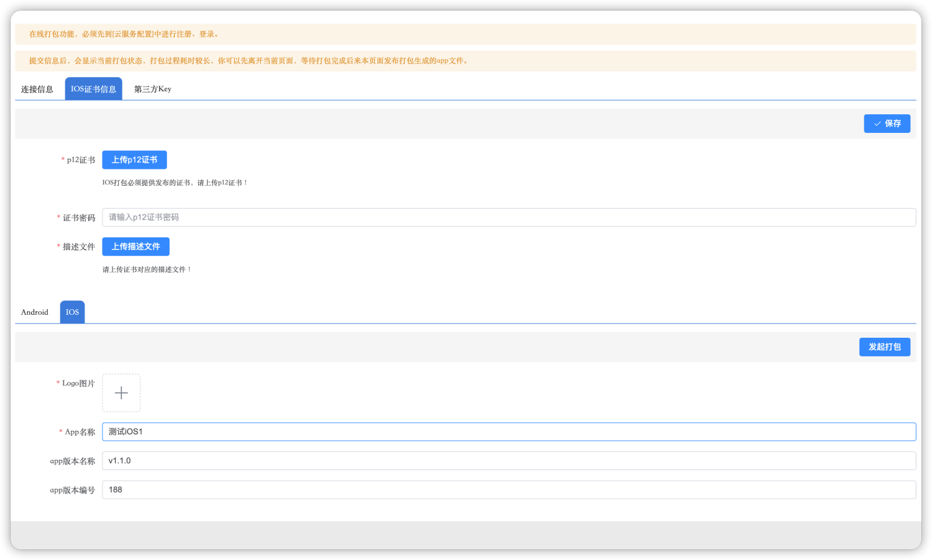Click the hint text under 上传p12证书
932x560 pixels.
[175, 183]
